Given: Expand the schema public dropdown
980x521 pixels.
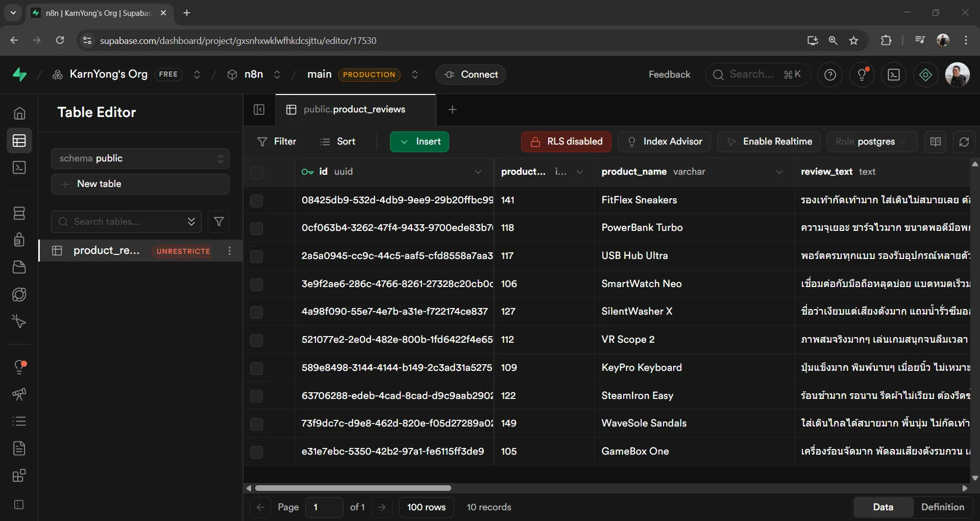Looking at the screenshot, I should point(140,158).
